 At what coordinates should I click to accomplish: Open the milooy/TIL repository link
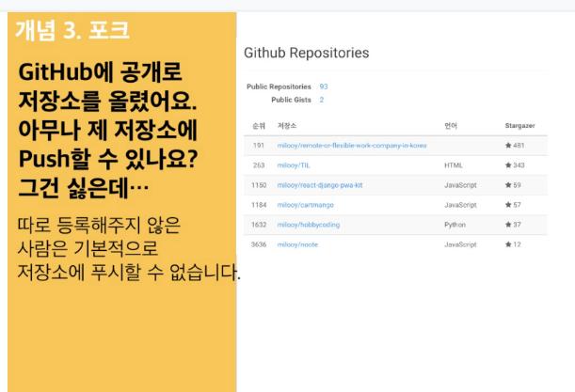click(294, 165)
